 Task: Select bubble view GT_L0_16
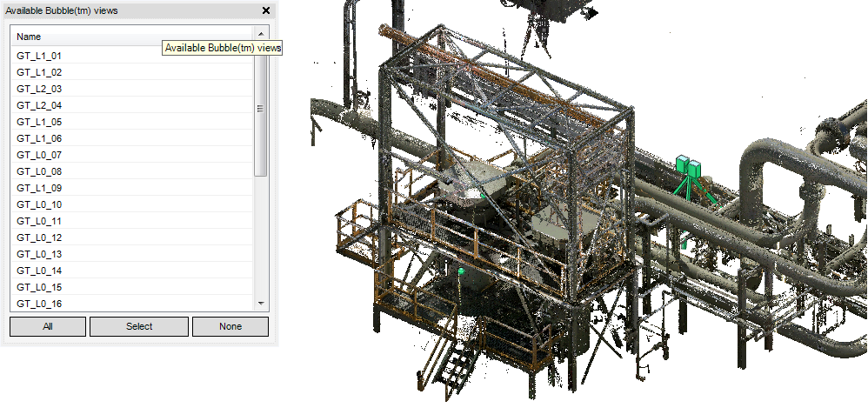131,304
